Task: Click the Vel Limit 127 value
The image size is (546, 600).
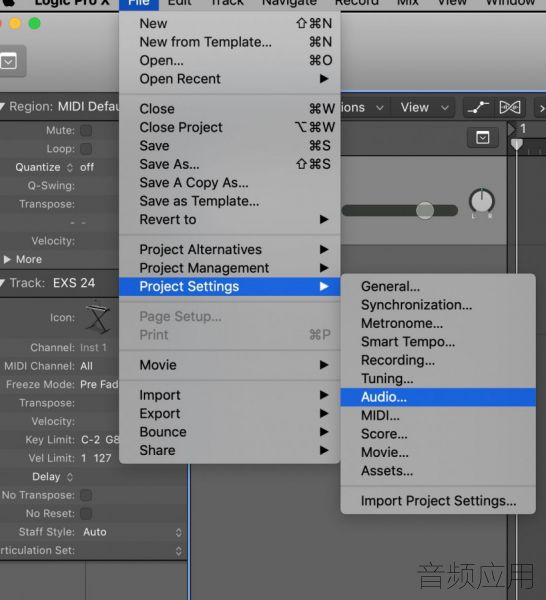Action: tap(102, 458)
